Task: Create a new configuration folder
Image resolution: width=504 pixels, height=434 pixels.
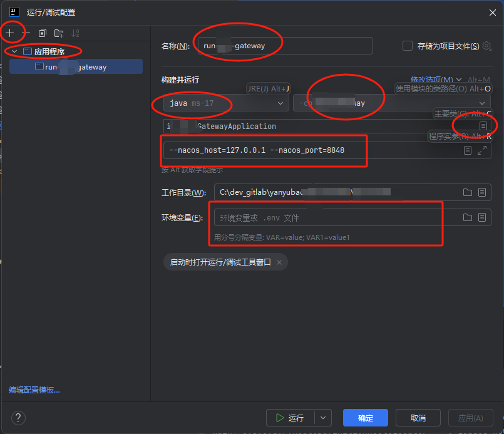Action: (x=59, y=33)
